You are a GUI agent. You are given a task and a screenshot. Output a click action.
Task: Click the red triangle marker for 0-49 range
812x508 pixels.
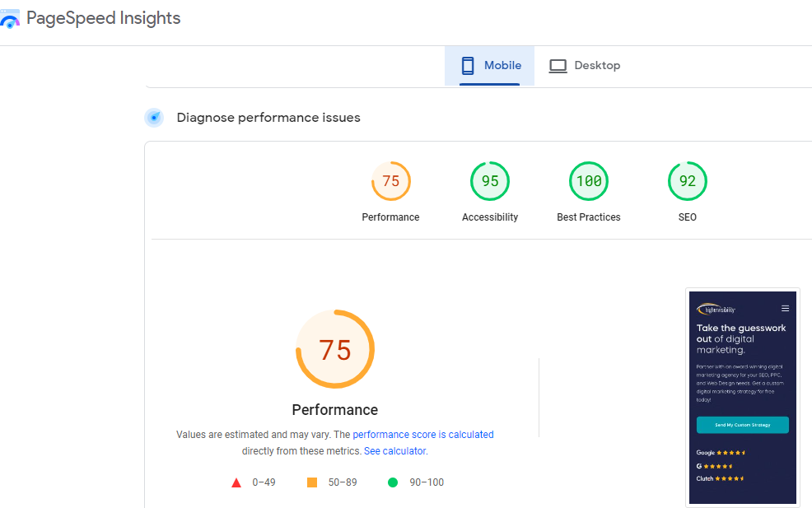click(x=236, y=482)
